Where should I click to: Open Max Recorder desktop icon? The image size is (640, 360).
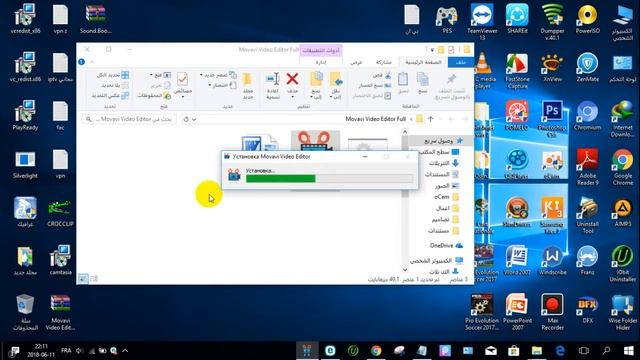coord(552,312)
